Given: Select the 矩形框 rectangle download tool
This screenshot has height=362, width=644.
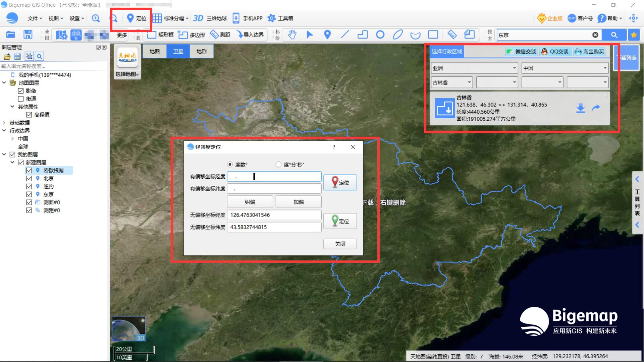Looking at the screenshot, I should (x=161, y=35).
